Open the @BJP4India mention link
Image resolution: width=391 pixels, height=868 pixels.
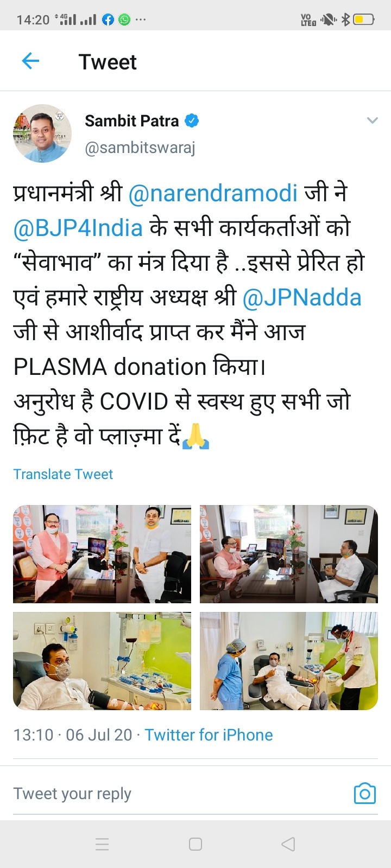tap(78, 228)
